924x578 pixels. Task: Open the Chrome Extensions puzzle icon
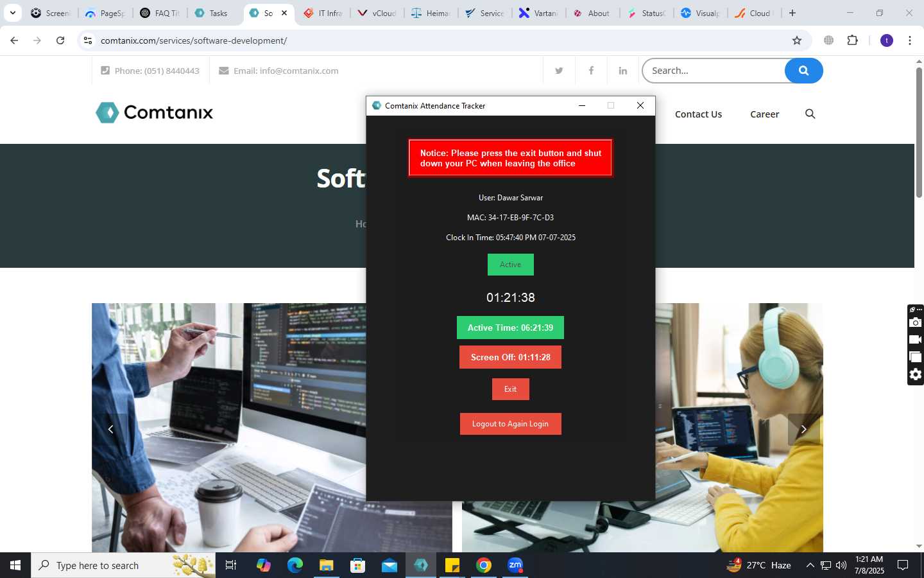coord(852,40)
